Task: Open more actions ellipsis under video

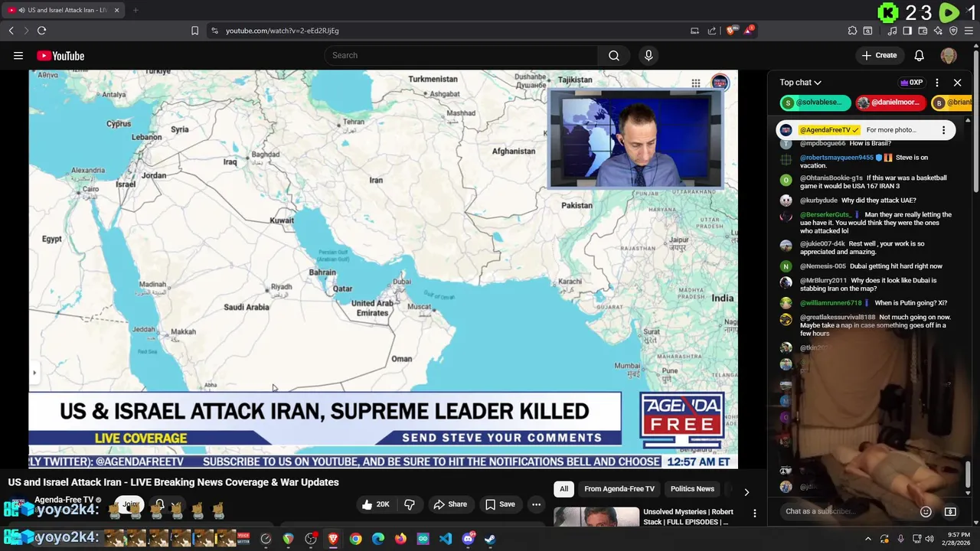Action: point(536,504)
